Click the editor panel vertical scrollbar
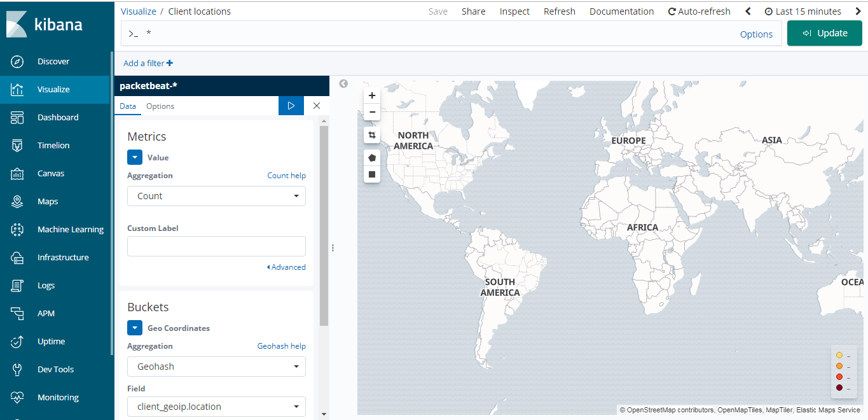This screenshot has width=868, height=420. (324, 226)
